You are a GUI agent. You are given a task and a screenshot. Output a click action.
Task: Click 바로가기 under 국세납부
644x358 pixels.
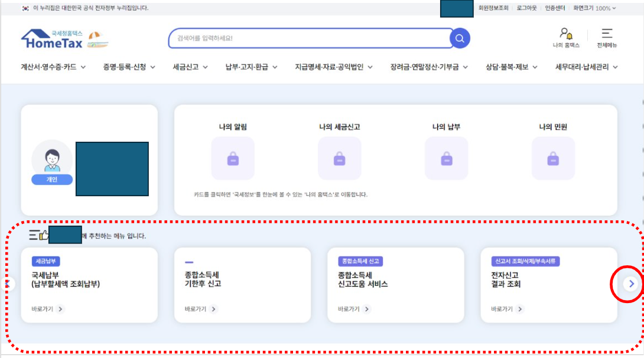(x=44, y=308)
